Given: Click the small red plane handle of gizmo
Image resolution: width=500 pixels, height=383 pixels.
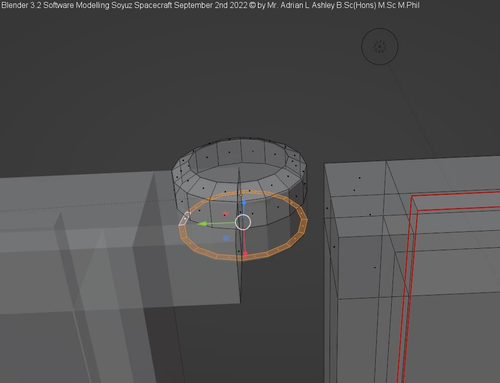Looking at the screenshot, I should pyautogui.click(x=226, y=213).
